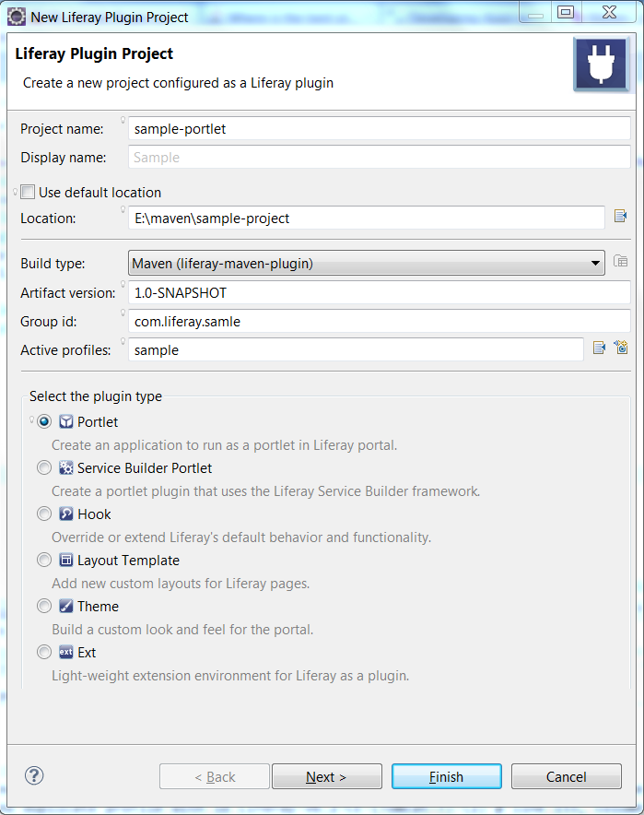Choose the Theme radio button

click(44, 606)
